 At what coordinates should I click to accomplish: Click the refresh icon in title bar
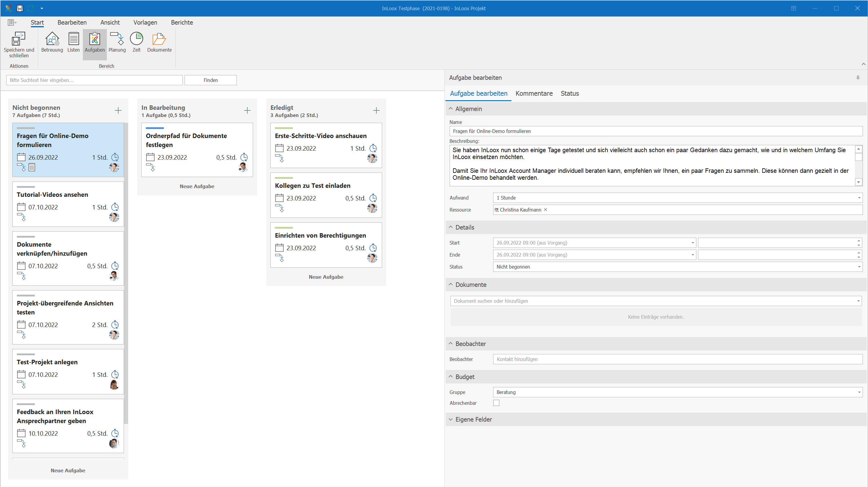click(31, 8)
